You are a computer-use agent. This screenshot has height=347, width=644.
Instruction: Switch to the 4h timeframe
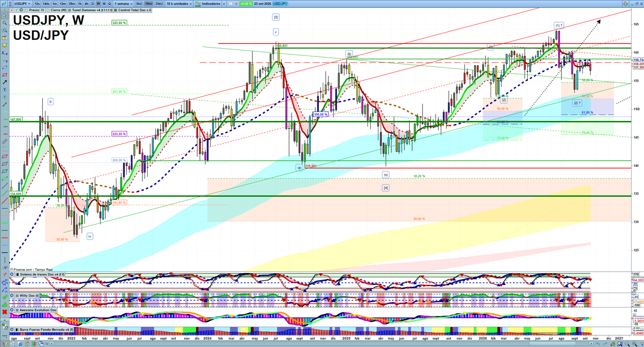tap(87, 4)
